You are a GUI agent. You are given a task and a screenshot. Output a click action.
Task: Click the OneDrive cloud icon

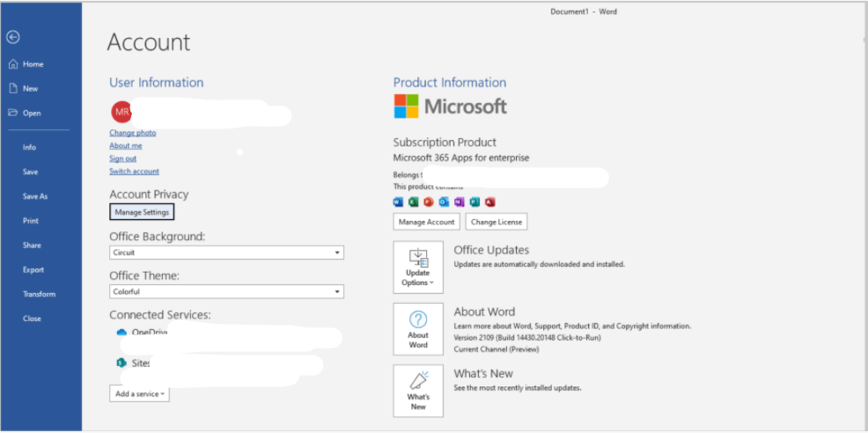[x=121, y=333]
